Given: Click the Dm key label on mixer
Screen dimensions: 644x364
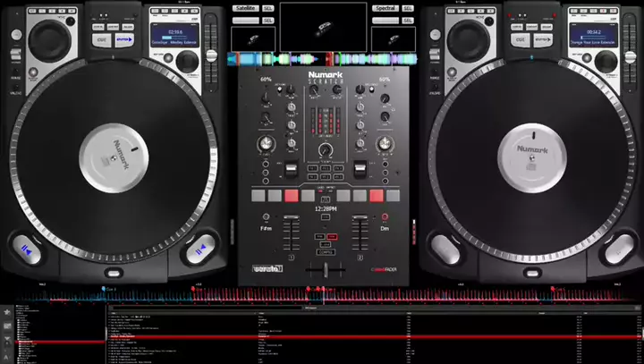Looking at the screenshot, I should [385, 228].
